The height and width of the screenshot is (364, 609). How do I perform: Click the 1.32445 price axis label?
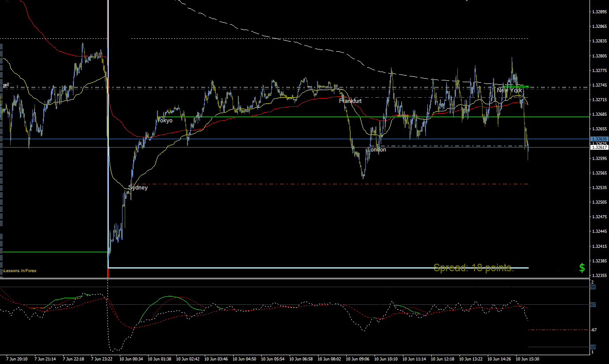(x=600, y=231)
